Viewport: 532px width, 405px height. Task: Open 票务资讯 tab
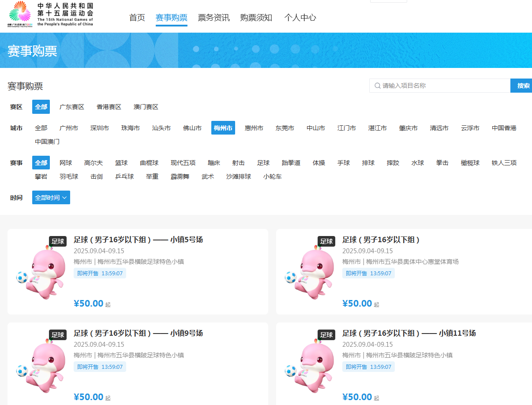214,18
